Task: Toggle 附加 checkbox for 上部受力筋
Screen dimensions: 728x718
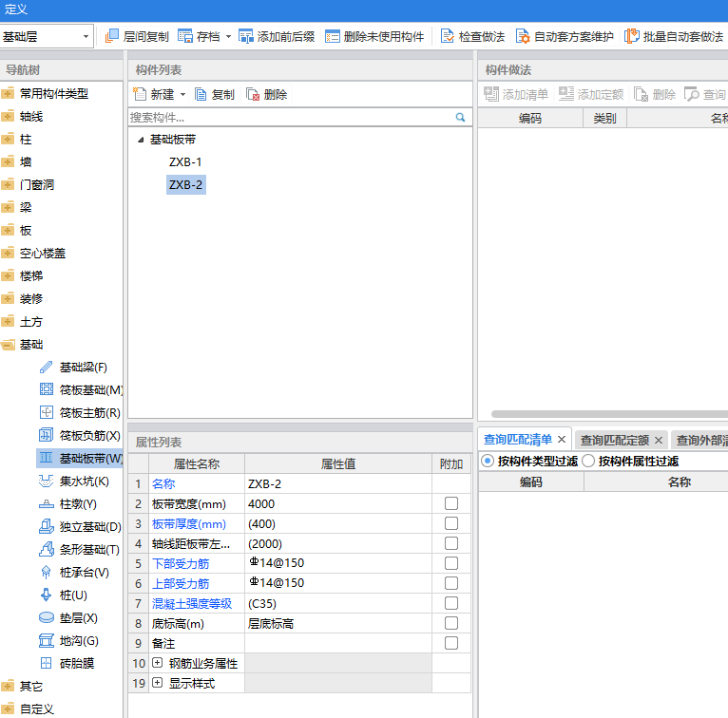Action: pos(451,583)
